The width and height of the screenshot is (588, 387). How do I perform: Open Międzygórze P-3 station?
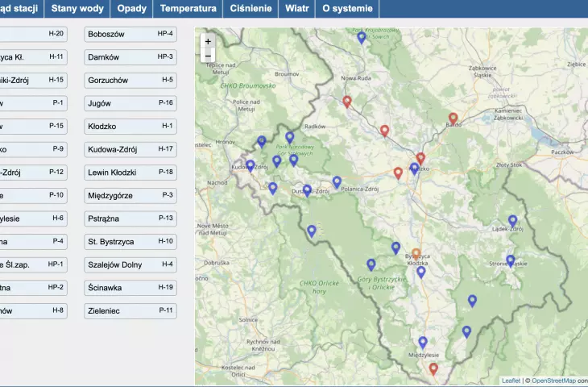130,196
